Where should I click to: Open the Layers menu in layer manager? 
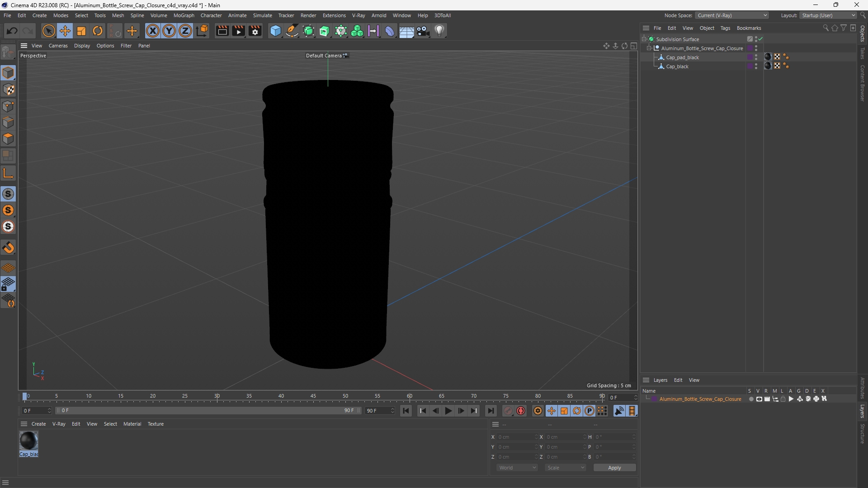(x=660, y=380)
